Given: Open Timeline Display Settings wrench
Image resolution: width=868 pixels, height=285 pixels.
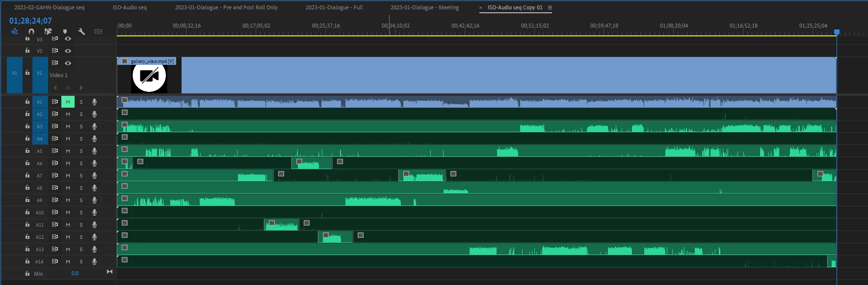Looking at the screenshot, I should click(81, 31).
